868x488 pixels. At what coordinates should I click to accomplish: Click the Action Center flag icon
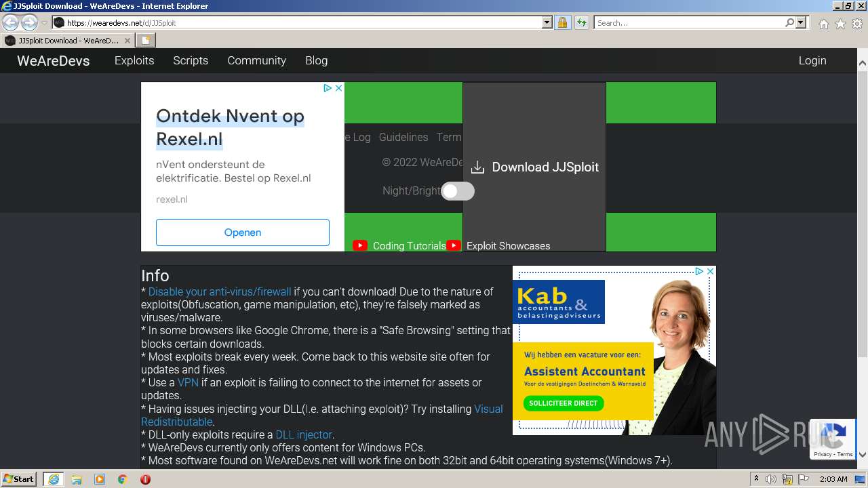click(x=804, y=479)
